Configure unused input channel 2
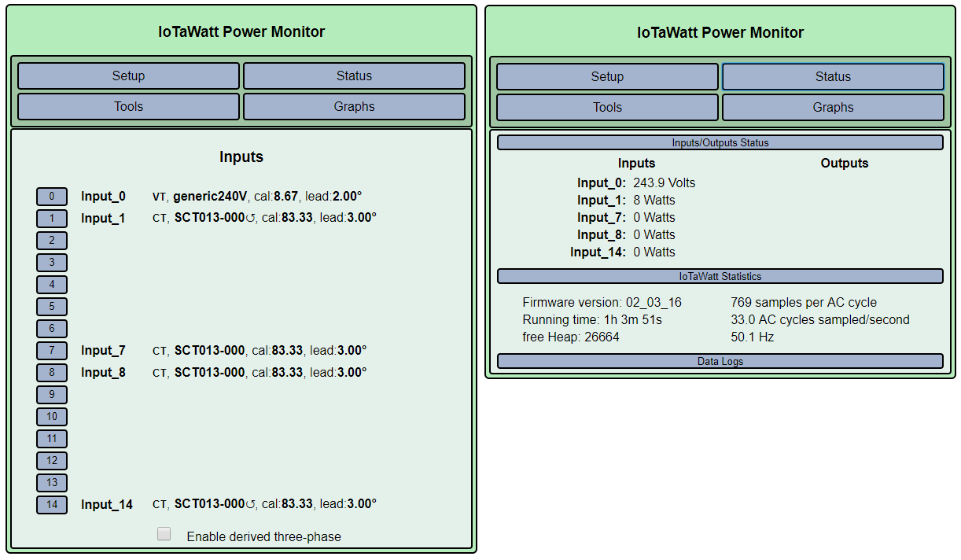This screenshot has height=560, width=961. (52, 241)
